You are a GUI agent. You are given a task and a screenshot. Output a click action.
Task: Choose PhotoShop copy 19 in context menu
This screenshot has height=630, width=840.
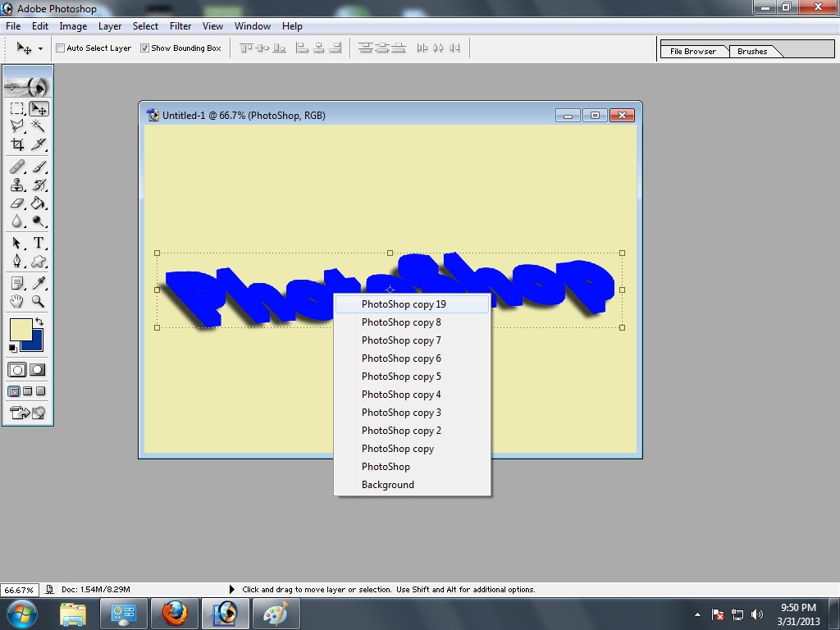(412, 304)
